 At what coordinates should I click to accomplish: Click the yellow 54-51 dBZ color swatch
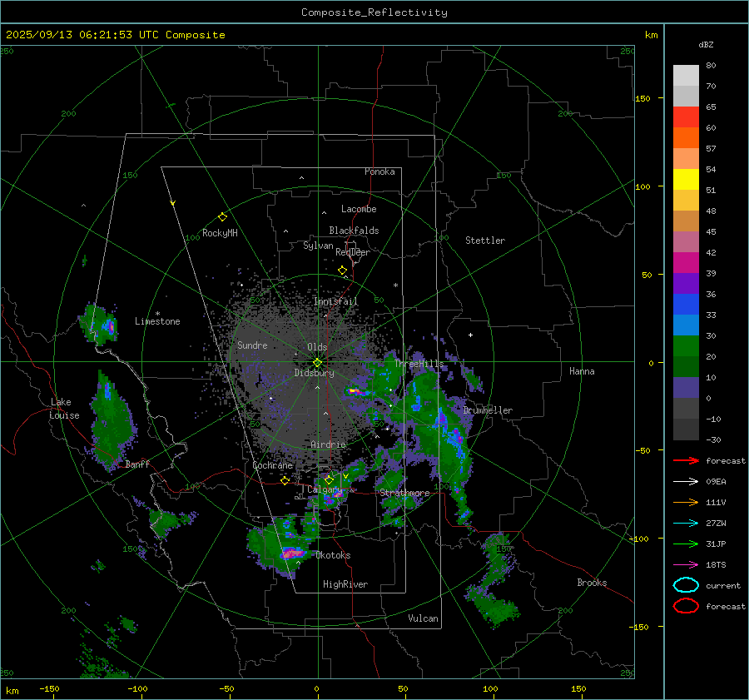(686, 180)
